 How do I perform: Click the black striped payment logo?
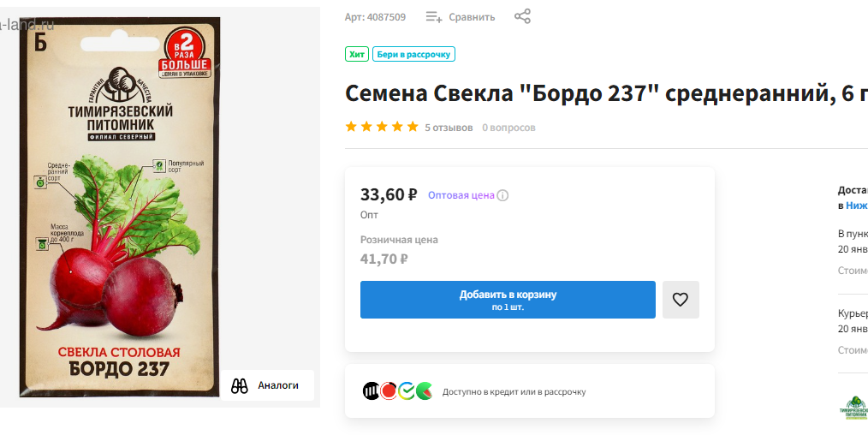click(x=372, y=391)
